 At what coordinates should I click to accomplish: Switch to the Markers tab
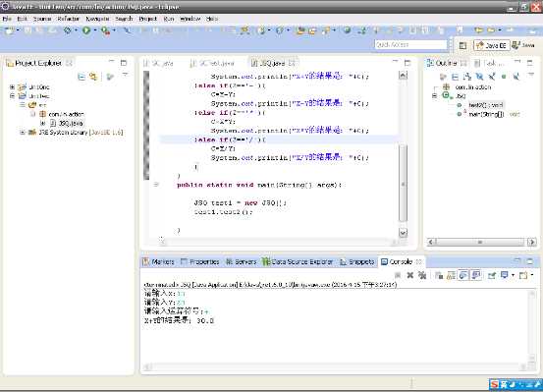coord(158,261)
